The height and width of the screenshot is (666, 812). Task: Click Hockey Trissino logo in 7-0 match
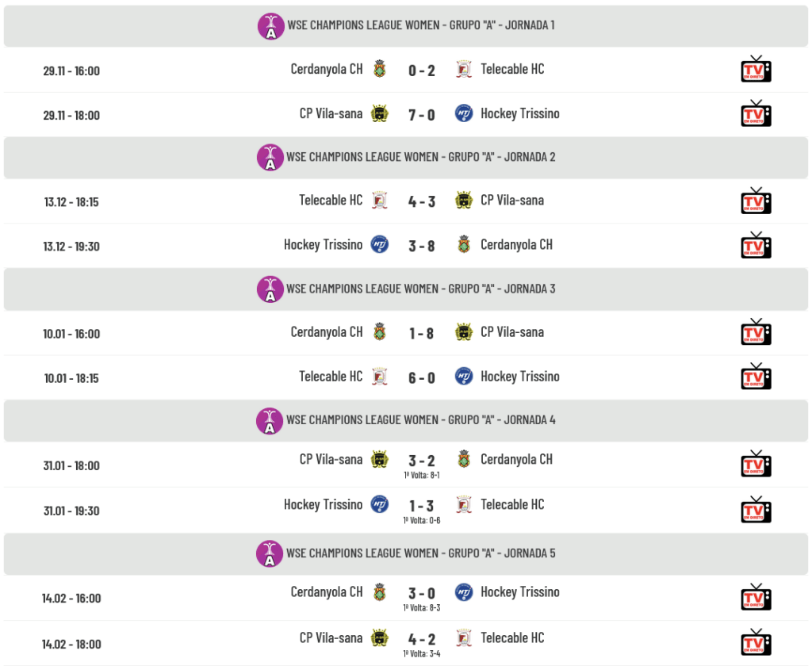tap(464, 113)
